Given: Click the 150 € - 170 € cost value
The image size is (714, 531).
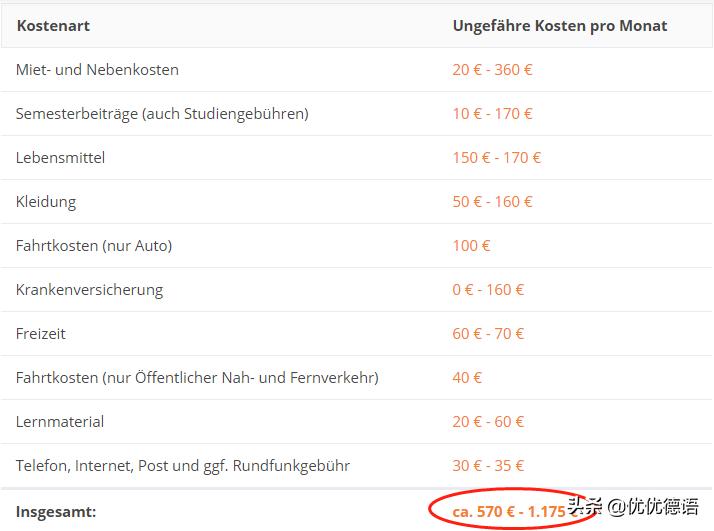Looking at the screenshot, I should pyautogui.click(x=496, y=158).
